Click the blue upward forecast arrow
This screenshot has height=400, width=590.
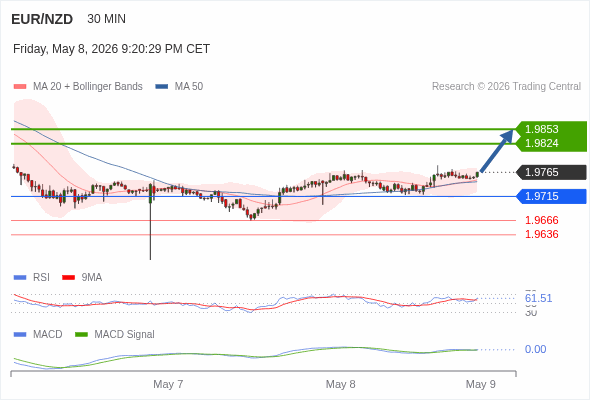497,151
